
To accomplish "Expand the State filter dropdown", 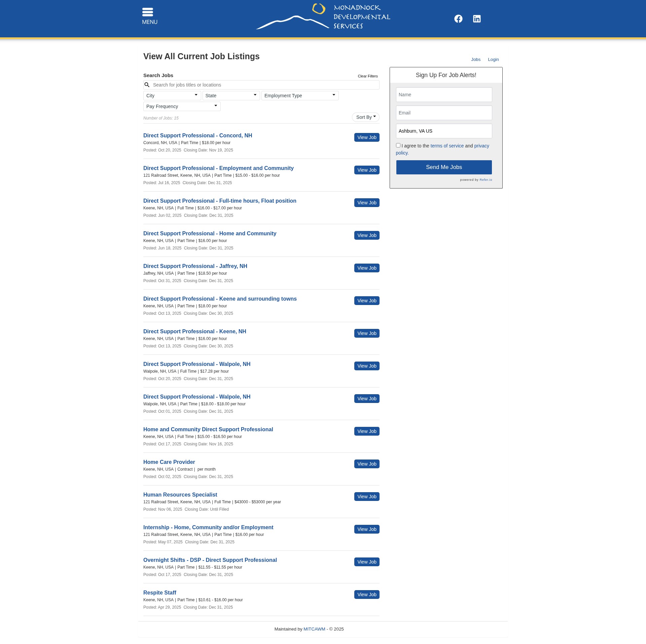I will 231,96.
